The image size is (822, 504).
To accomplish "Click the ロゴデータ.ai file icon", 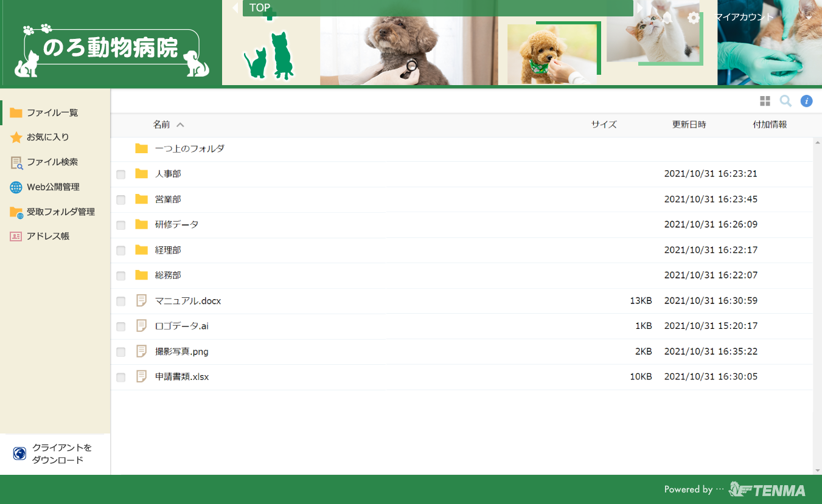I will pyautogui.click(x=142, y=326).
